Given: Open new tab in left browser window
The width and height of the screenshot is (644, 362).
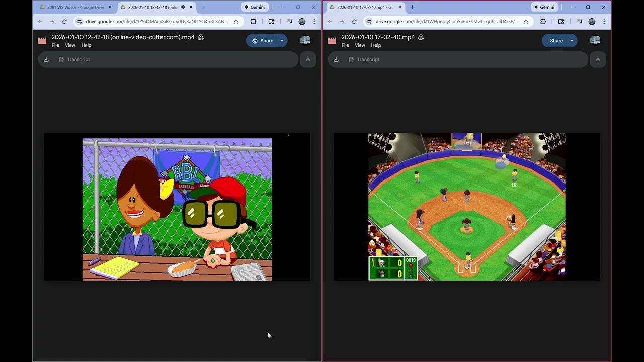Looking at the screenshot, I should pyautogui.click(x=203, y=7).
